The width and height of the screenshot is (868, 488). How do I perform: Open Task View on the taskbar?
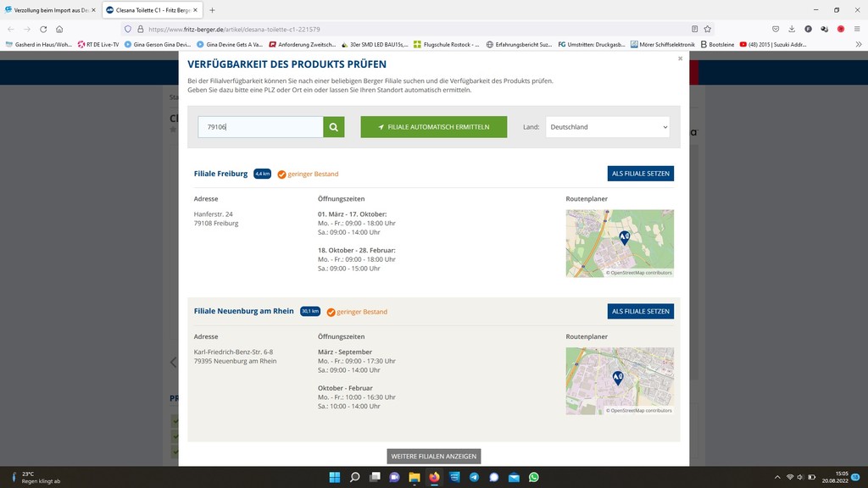point(375,477)
